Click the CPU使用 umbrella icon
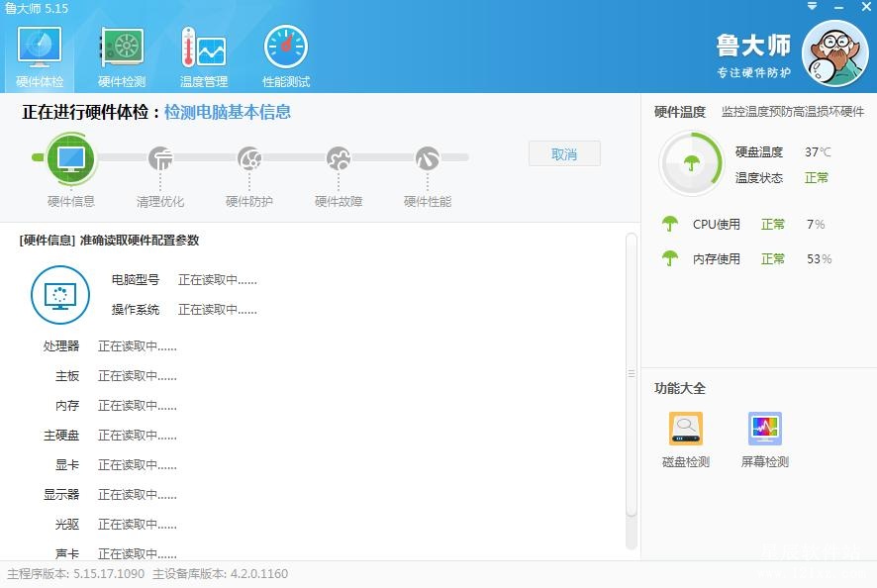The image size is (877, 588). (669, 224)
